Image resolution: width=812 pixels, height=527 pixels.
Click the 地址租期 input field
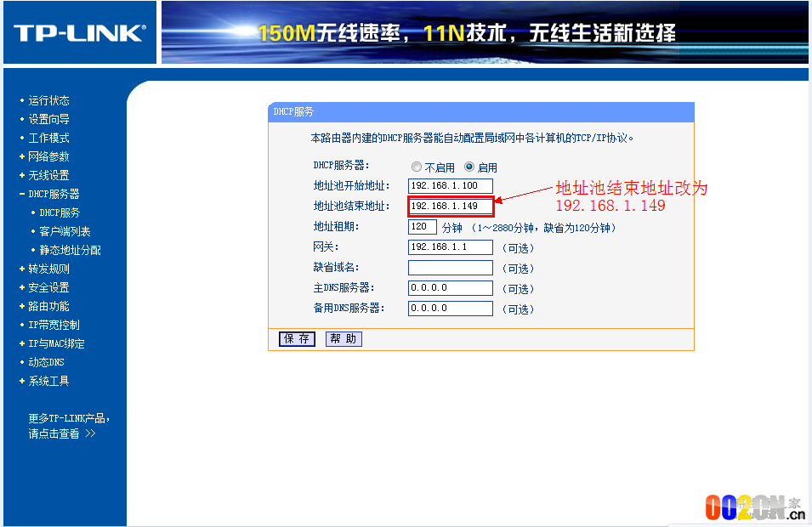[x=422, y=227]
